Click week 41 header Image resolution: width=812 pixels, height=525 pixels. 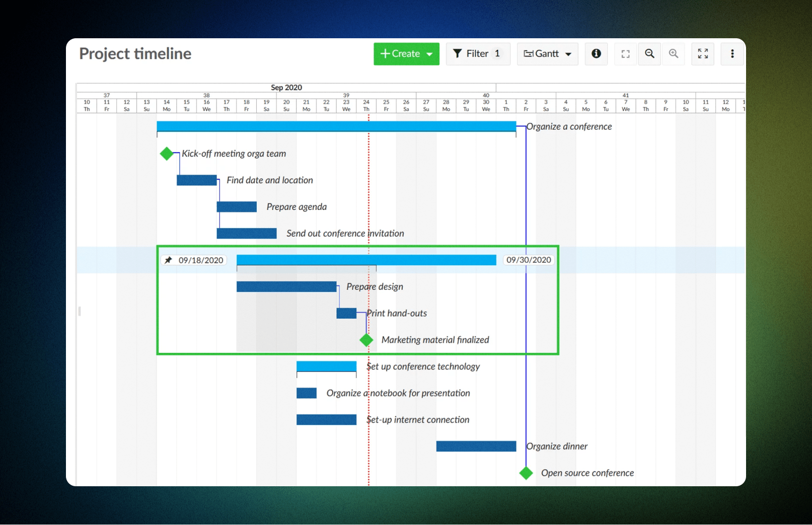coord(626,95)
